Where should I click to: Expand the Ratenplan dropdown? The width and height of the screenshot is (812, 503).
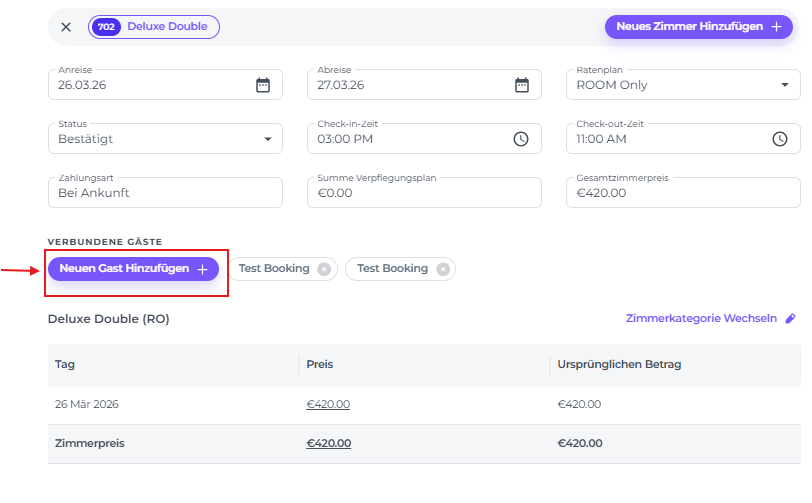click(x=783, y=85)
